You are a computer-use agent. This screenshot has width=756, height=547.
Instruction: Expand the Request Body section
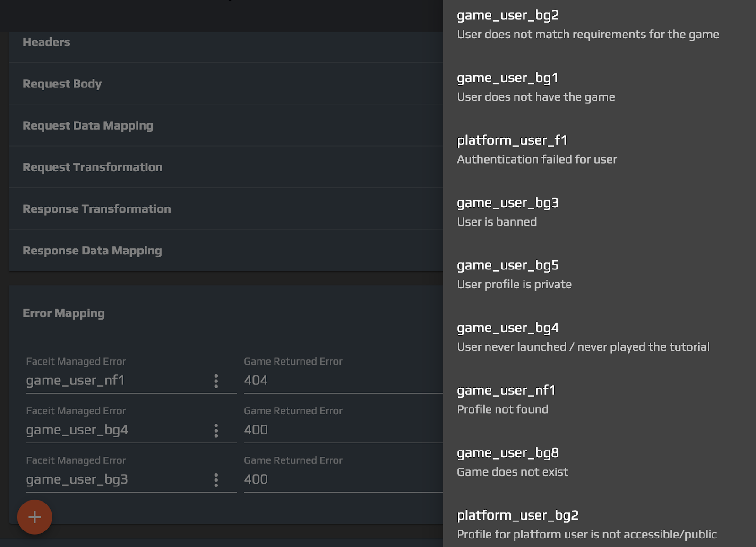coord(62,84)
